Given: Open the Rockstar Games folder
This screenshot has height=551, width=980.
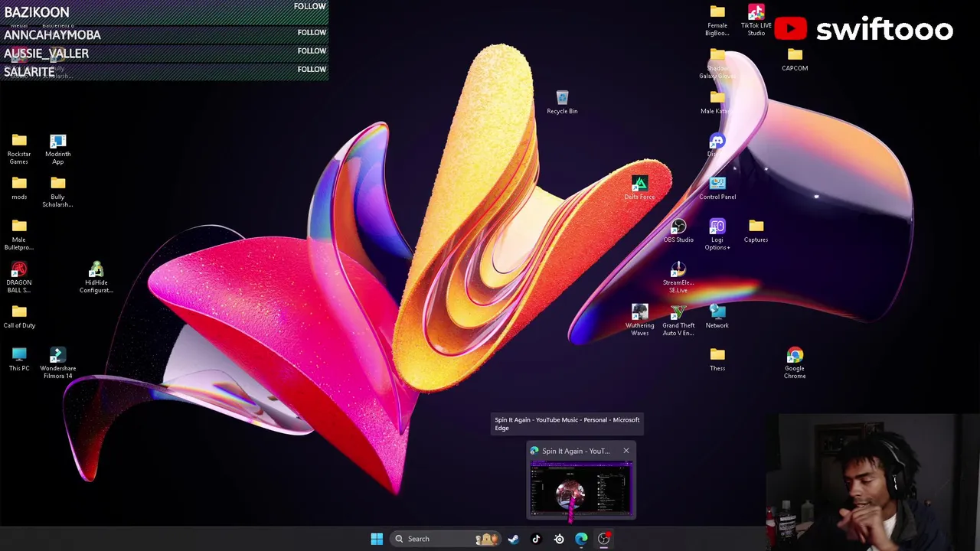Looking at the screenshot, I should (x=19, y=148).
